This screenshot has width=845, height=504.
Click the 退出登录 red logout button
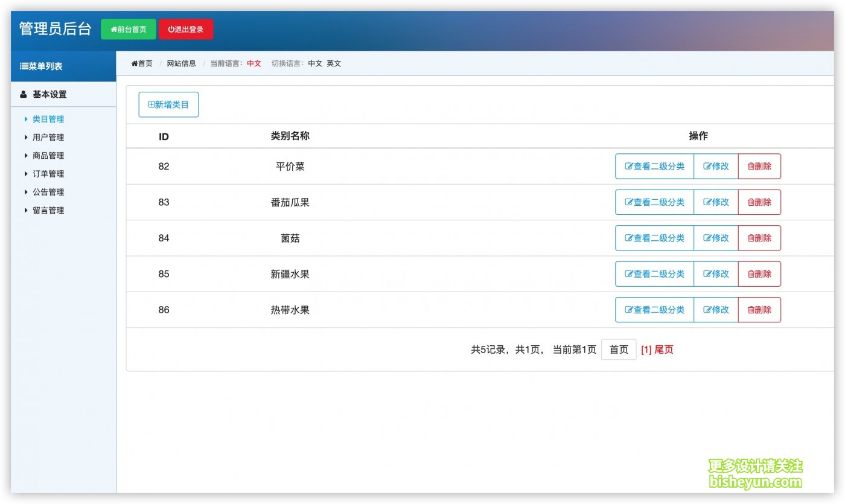tap(186, 29)
